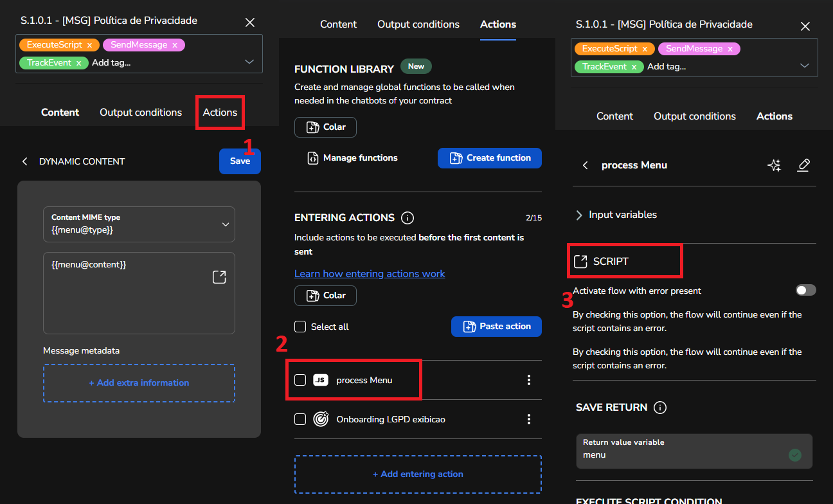This screenshot has height=504, width=833.
Task: Click the green check in Return value variable
Action: coord(795,455)
